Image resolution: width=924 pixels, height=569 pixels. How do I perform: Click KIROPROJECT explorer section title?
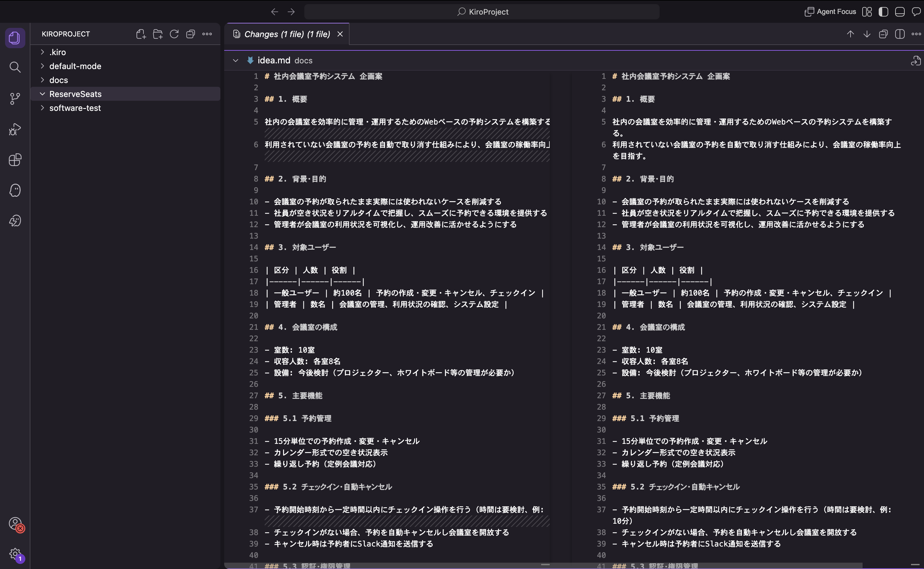click(x=66, y=34)
